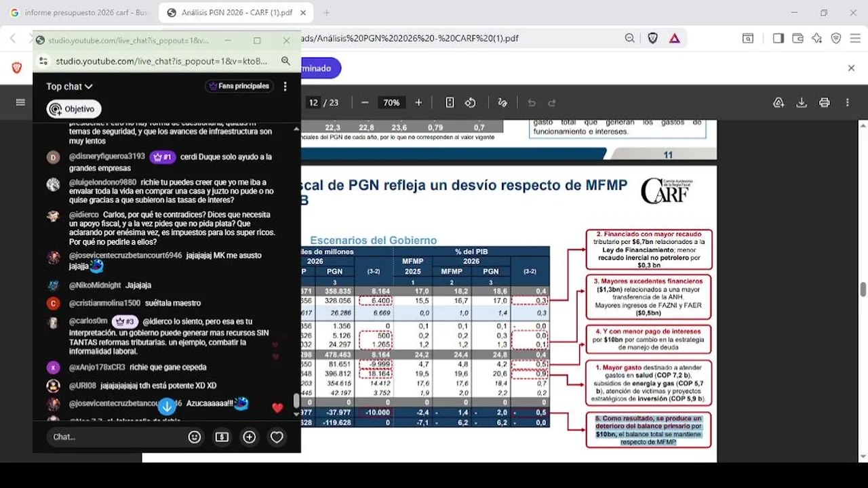The width and height of the screenshot is (868, 488).
Task: Save the PDF to Google Drive
Action: click(778, 102)
